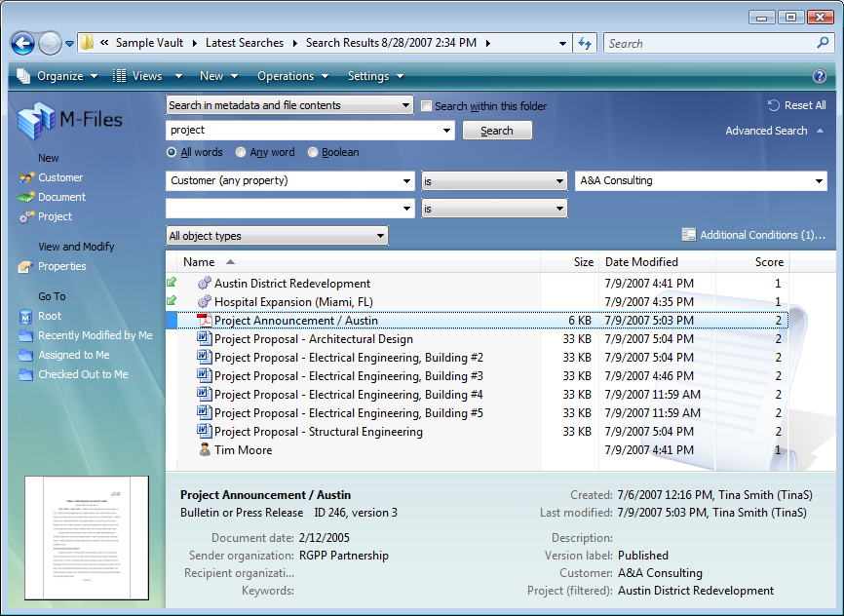Screen dimensions: 844x616
Task: Open the Operations menu
Action: pos(292,76)
